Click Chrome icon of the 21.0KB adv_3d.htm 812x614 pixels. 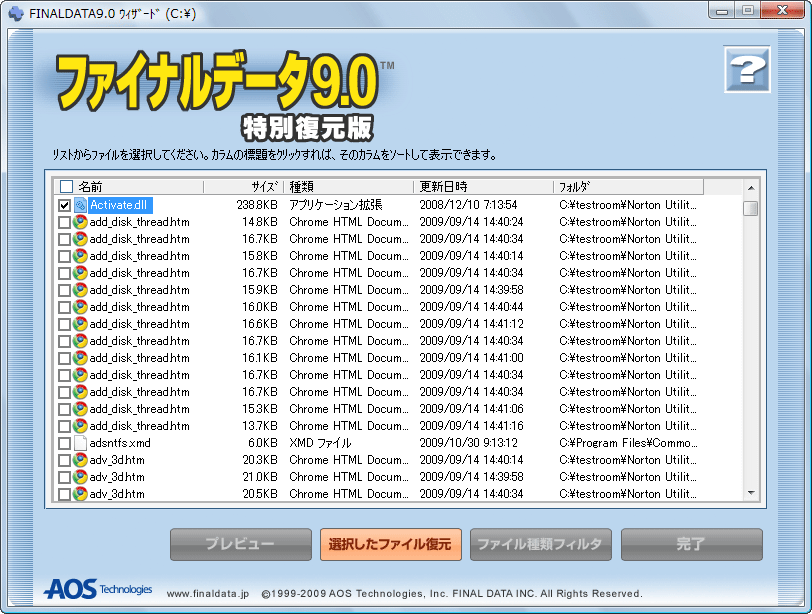(80, 477)
